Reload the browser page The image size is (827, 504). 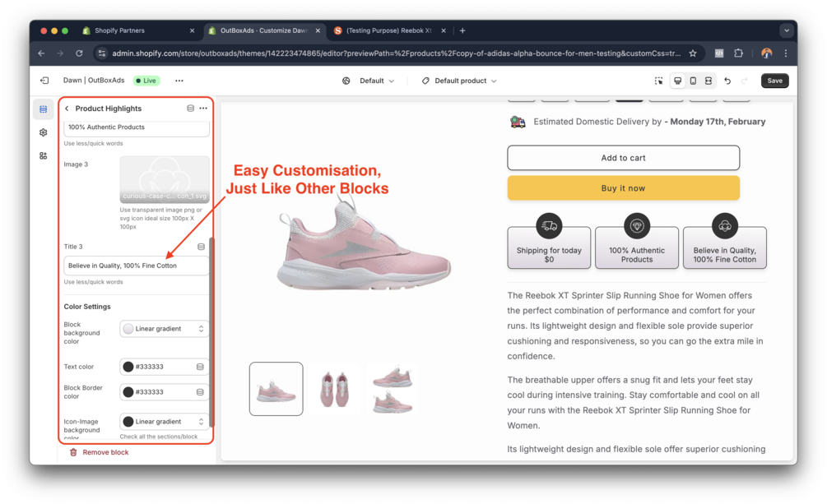pos(79,53)
